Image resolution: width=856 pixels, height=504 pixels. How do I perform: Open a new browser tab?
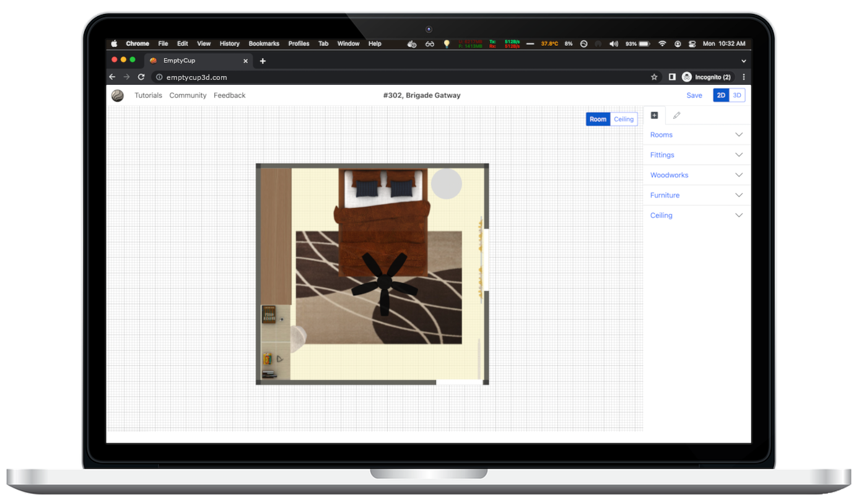point(263,61)
